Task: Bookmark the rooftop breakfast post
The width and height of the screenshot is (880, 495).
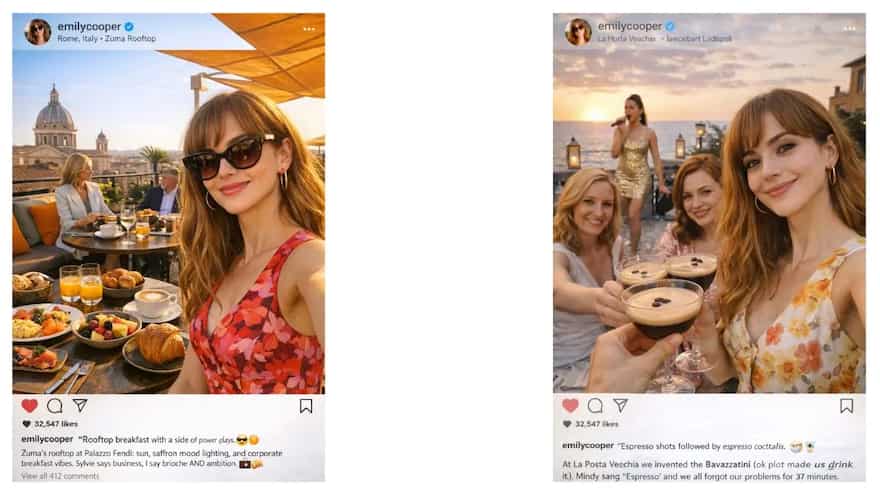Action: coord(306,405)
